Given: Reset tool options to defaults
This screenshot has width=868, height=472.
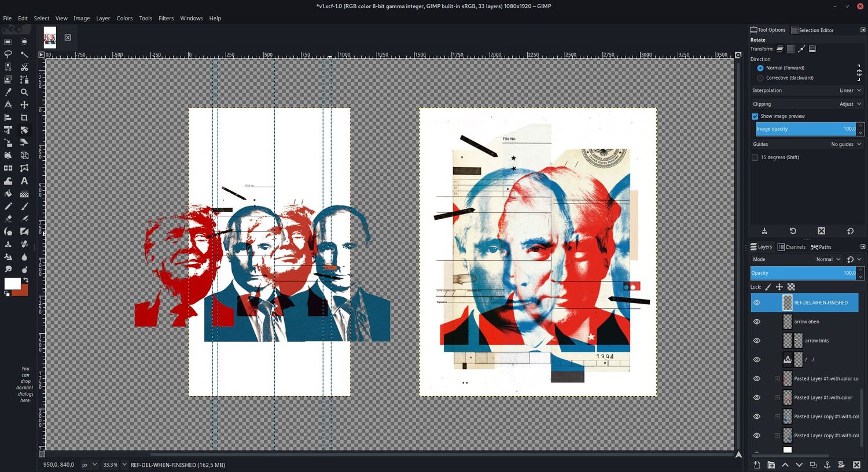Looking at the screenshot, I should pyautogui.click(x=850, y=231).
